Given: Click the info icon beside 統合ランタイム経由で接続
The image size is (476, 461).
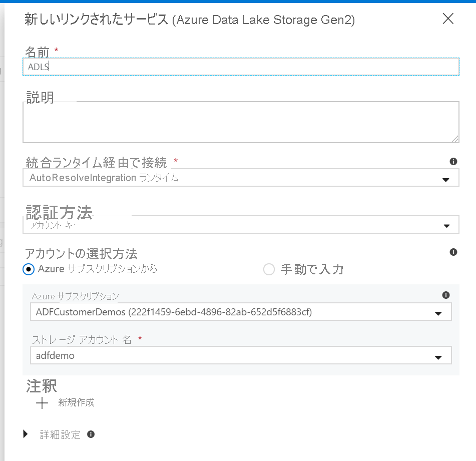Looking at the screenshot, I should tap(454, 161).
